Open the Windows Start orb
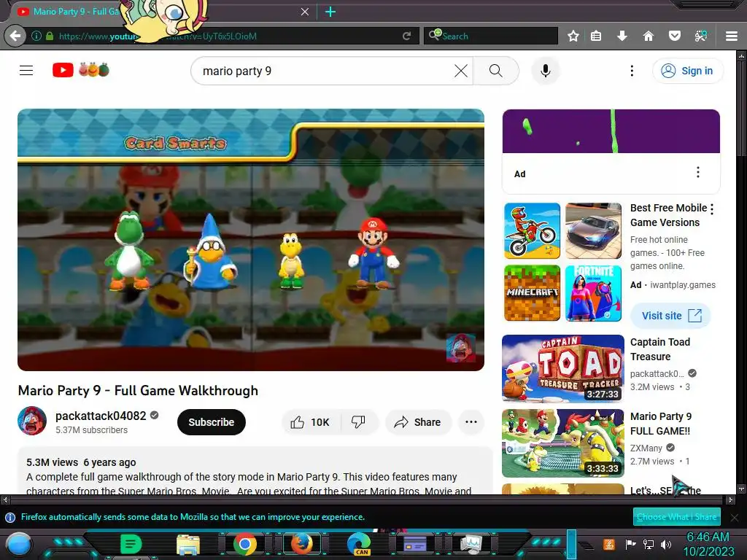Screen dimensions: 747x560 19,544
